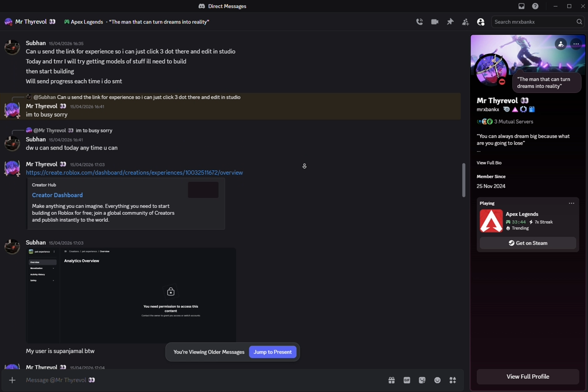
Task: Open more options on the profile banner
Action: 576,44
